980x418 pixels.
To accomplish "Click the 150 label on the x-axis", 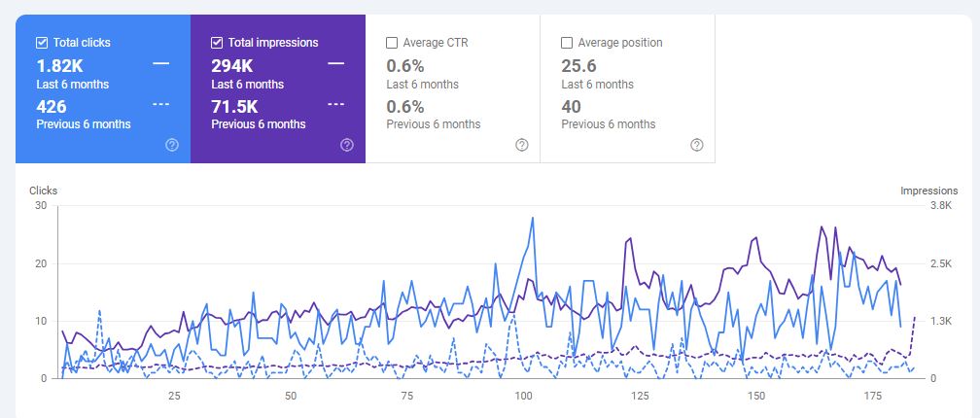I will click(755, 397).
